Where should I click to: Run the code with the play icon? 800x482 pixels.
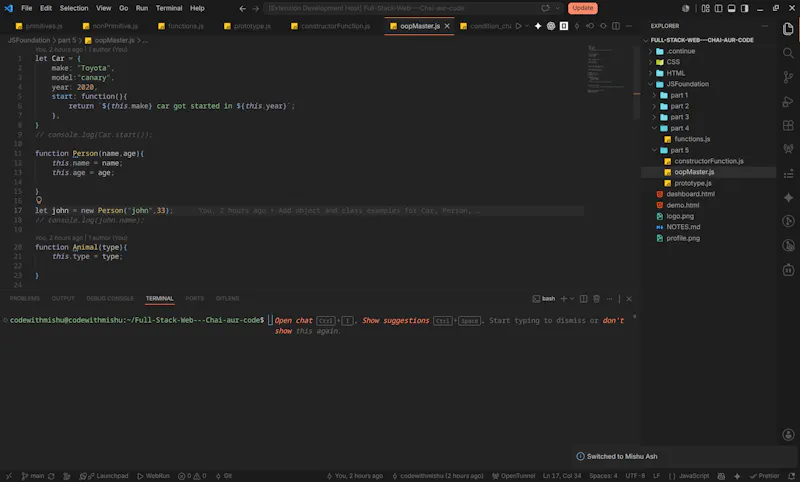click(518, 26)
